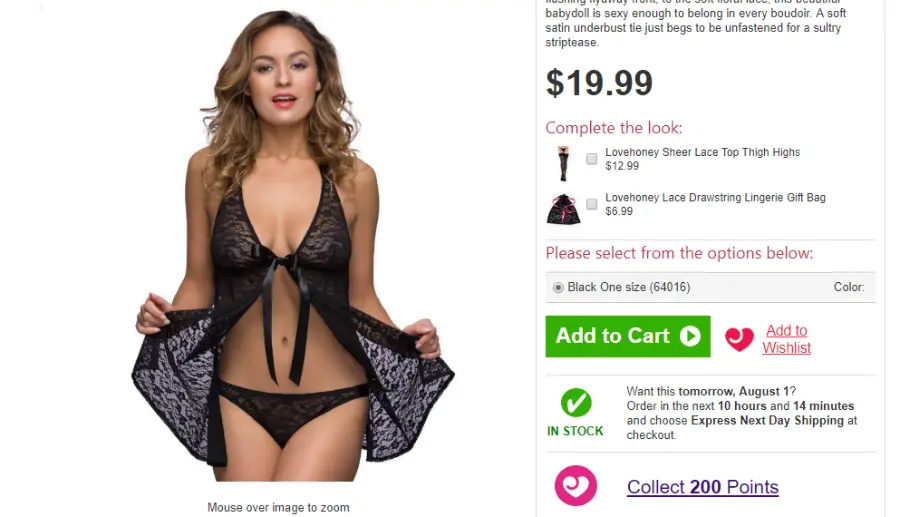This screenshot has height=517, width=900.
Task: Open the Collect 200 Points link
Action: (x=703, y=487)
